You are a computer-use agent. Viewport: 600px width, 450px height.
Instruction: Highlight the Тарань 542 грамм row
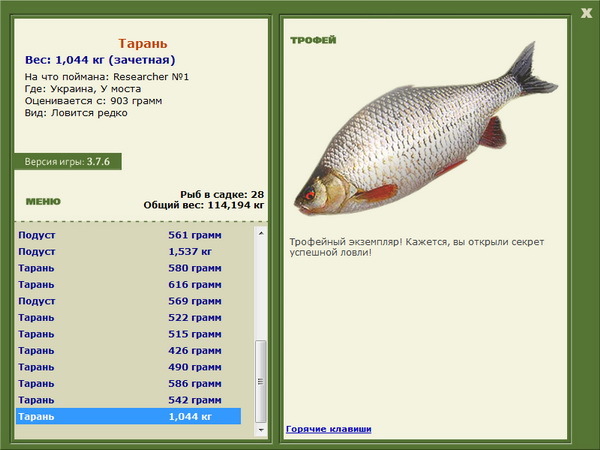pos(128,400)
